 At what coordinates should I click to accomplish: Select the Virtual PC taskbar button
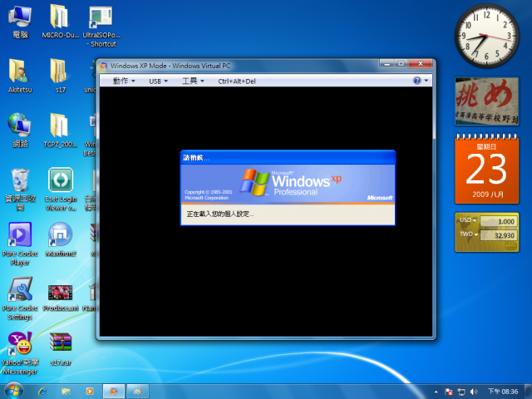point(114,392)
